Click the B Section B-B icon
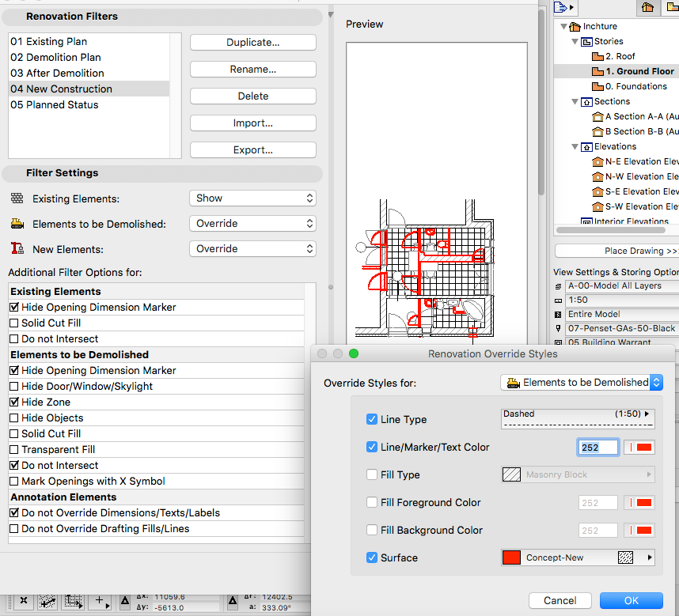 597,131
